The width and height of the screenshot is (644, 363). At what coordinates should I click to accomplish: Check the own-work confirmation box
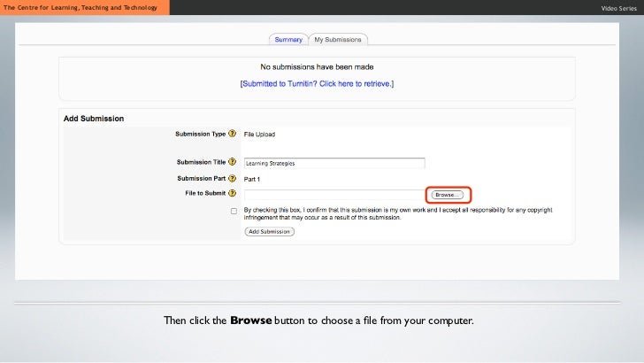[234, 211]
